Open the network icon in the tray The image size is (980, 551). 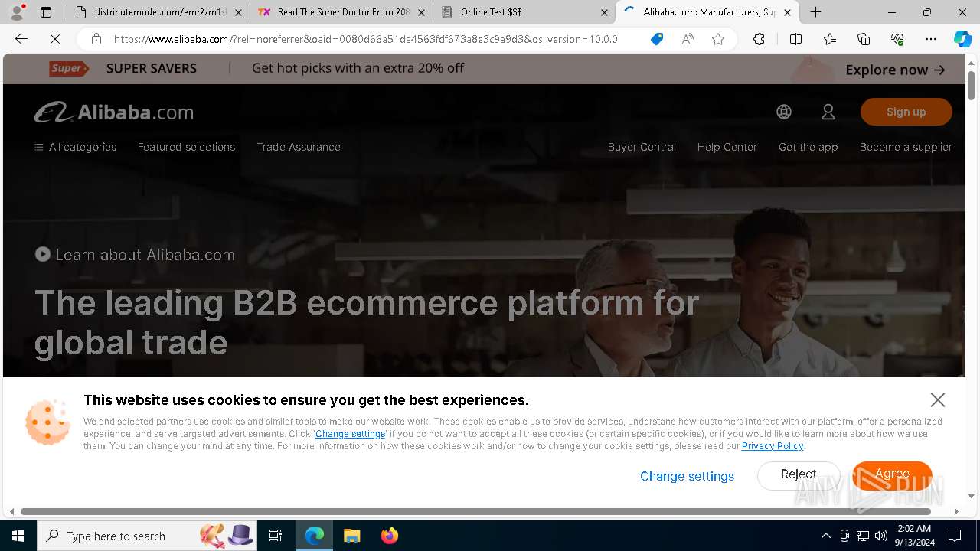[x=863, y=536]
